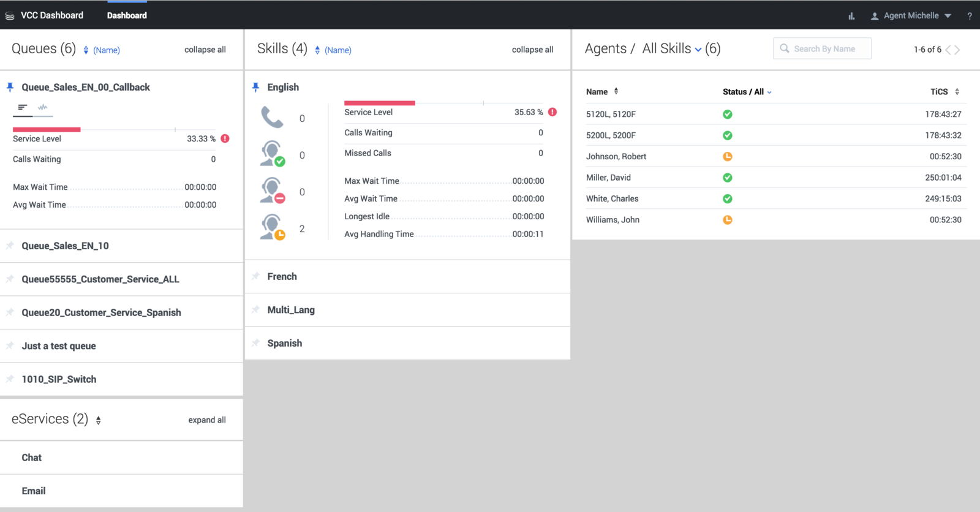Expand all eServices

[207, 420]
